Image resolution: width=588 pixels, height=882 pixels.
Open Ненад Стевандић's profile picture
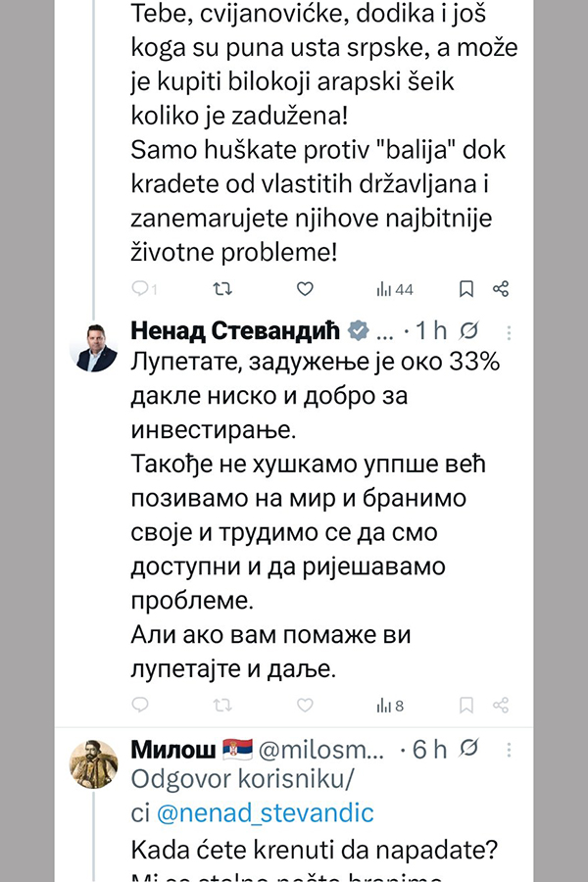97,347
